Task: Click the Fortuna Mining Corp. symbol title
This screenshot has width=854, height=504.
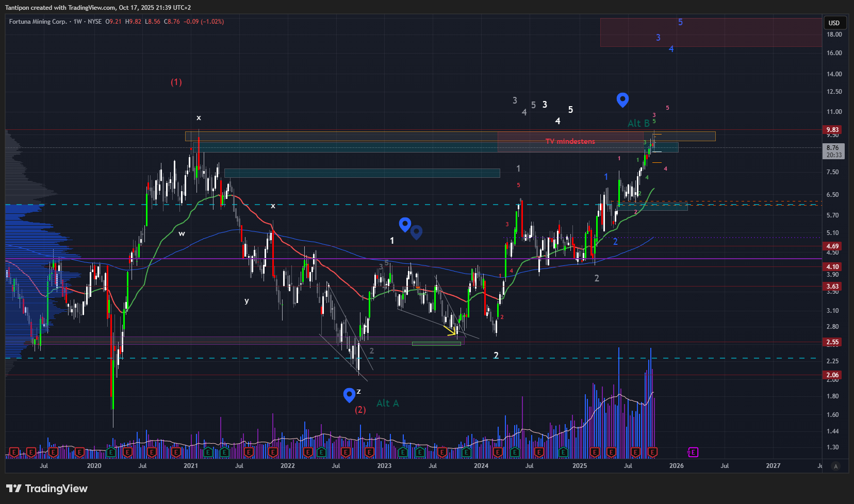Action: 38,22
